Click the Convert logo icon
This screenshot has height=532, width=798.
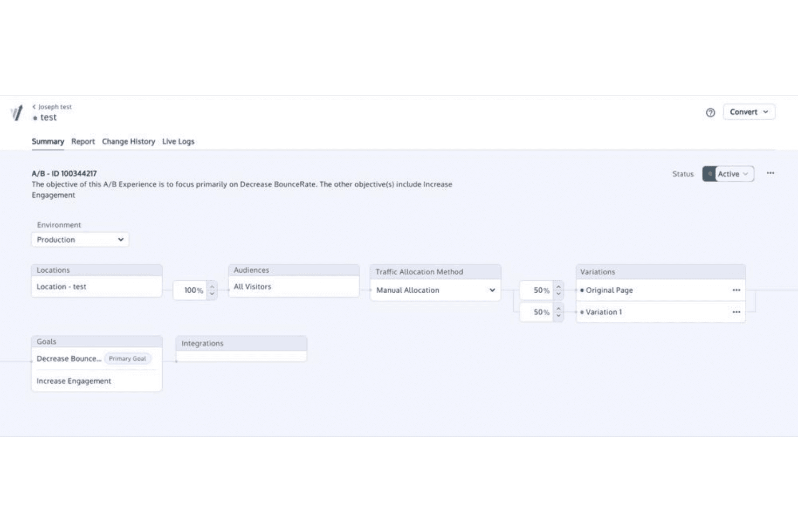17,113
